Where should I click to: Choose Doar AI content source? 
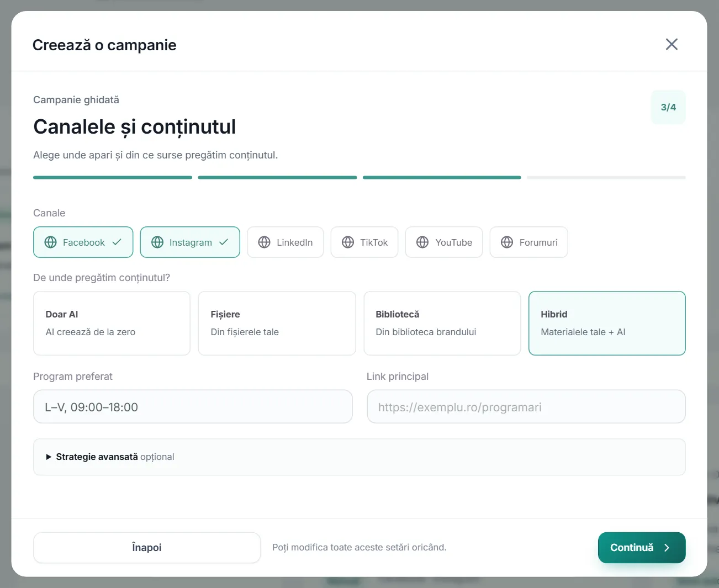point(112,324)
